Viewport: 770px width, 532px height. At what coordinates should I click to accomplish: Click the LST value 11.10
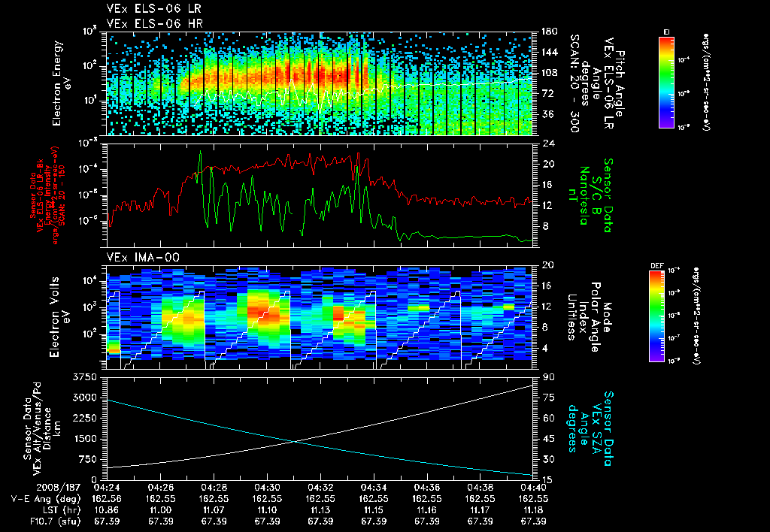coord(267,510)
